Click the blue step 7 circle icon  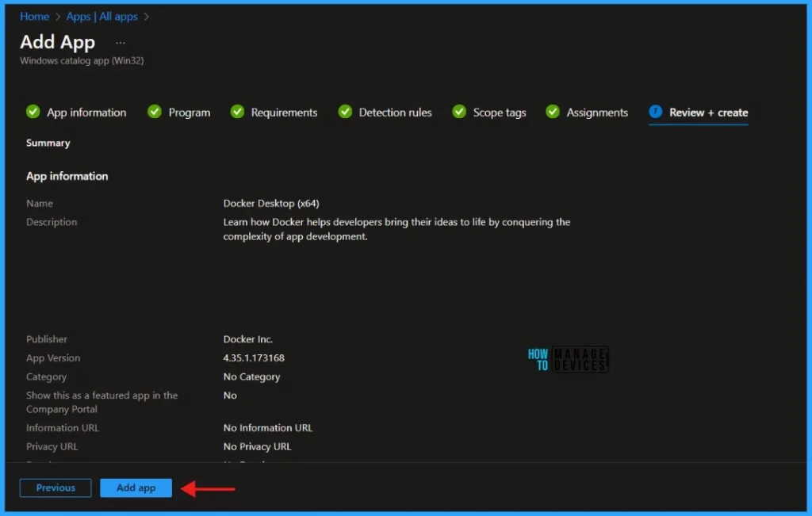point(655,111)
